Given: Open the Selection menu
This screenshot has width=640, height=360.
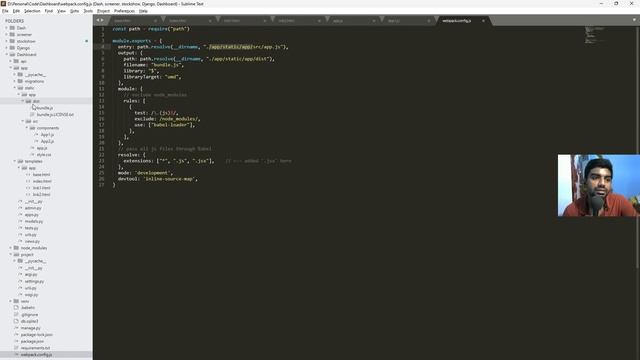Looking at the screenshot, I should [32, 11].
